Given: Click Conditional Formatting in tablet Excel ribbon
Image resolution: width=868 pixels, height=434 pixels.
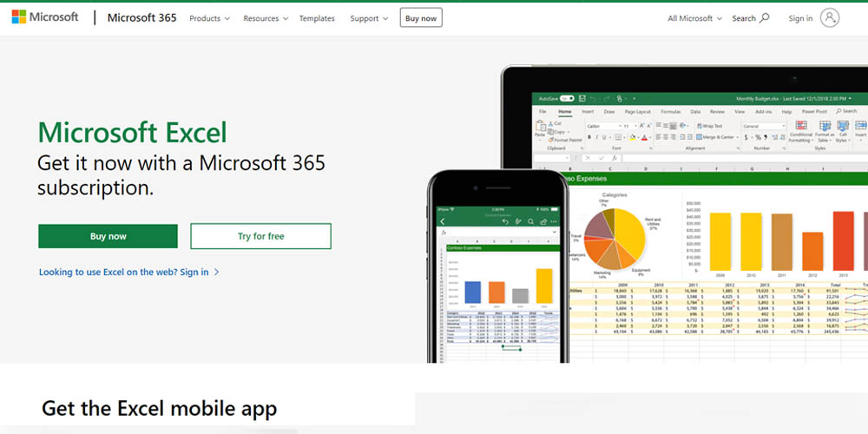Looking at the screenshot, I should [x=801, y=132].
